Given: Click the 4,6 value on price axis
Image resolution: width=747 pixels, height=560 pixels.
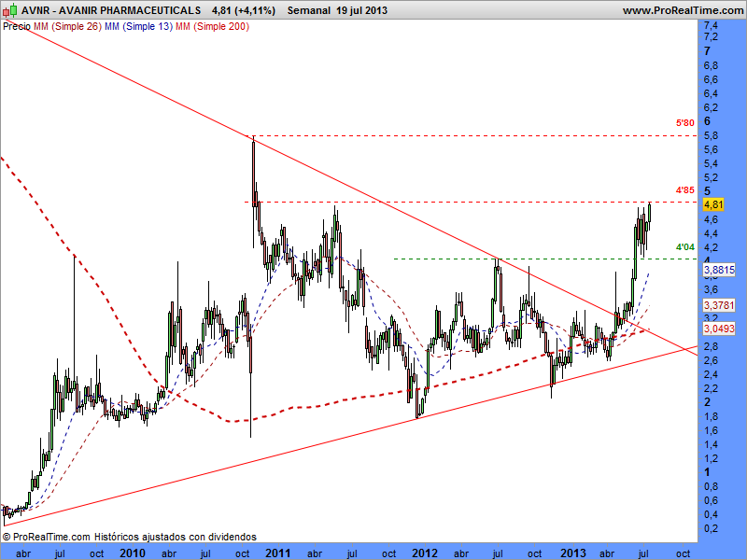Looking at the screenshot, I should tap(711, 219).
